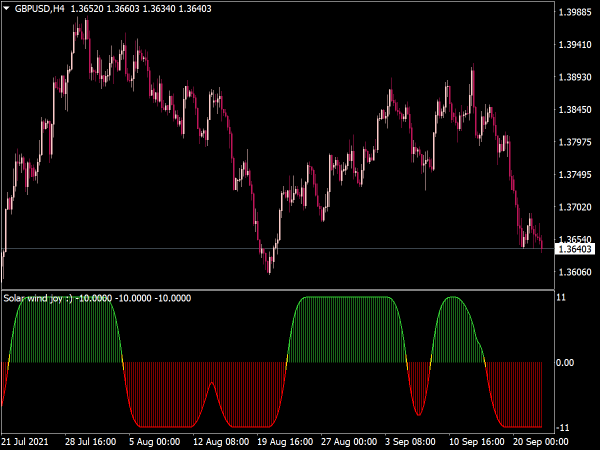Open the chart menu triangle beside GBPUSD
This screenshot has width=600, height=450.
click(6, 8)
